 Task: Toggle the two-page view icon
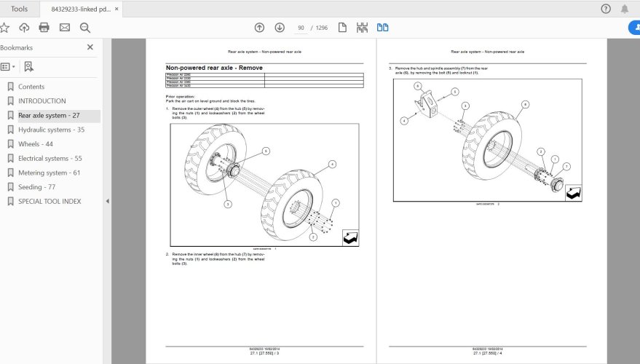(x=382, y=28)
